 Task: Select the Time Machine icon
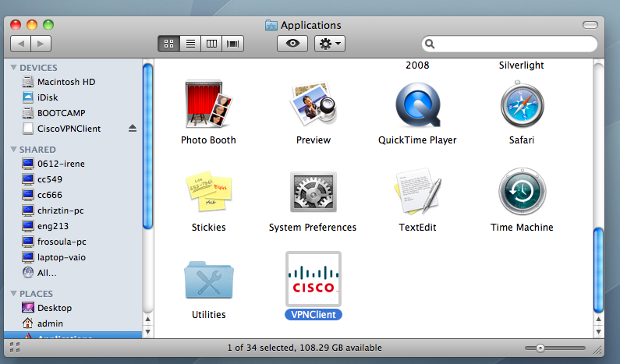(x=522, y=191)
